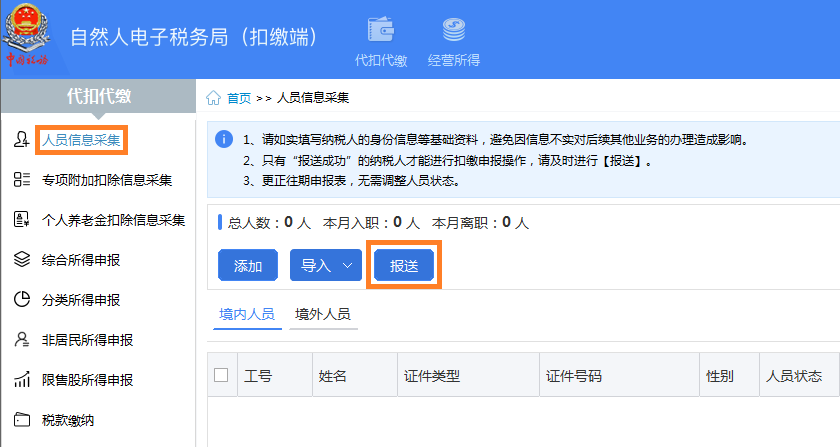This screenshot has height=447, width=840.
Task: Click the 个人养老金扣除信息采集 document icon
Action: tap(21, 219)
